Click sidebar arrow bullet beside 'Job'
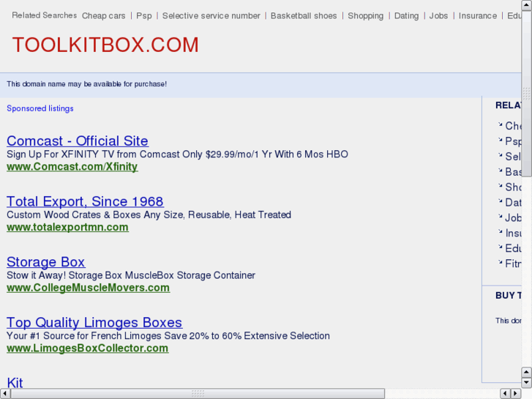Screen dimensions: 532x399 point(500,216)
